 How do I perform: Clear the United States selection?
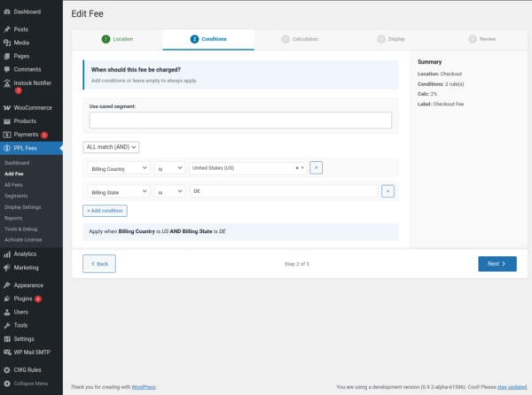click(x=297, y=167)
